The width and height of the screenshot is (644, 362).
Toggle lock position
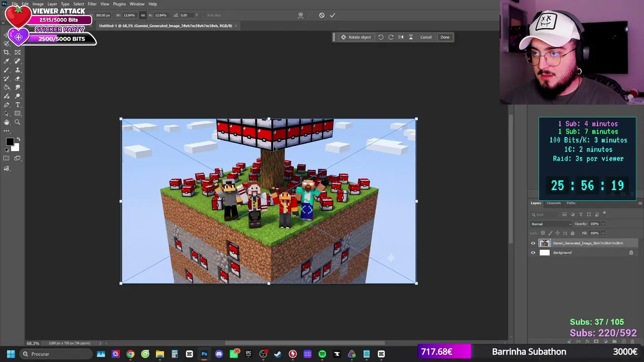557,233
